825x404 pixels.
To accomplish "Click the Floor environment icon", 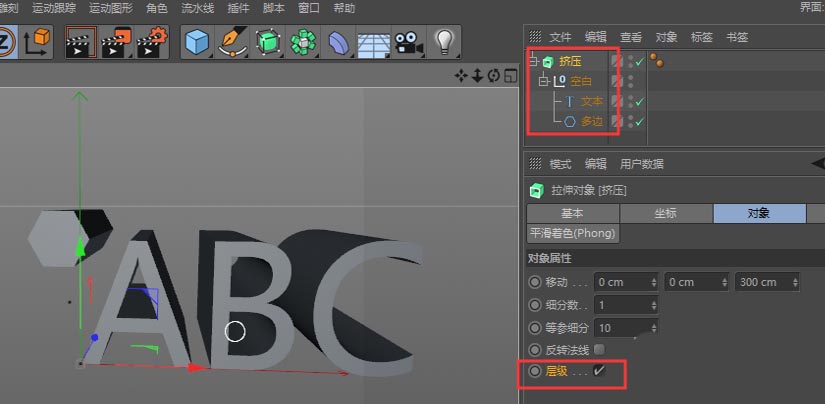I will pos(372,42).
